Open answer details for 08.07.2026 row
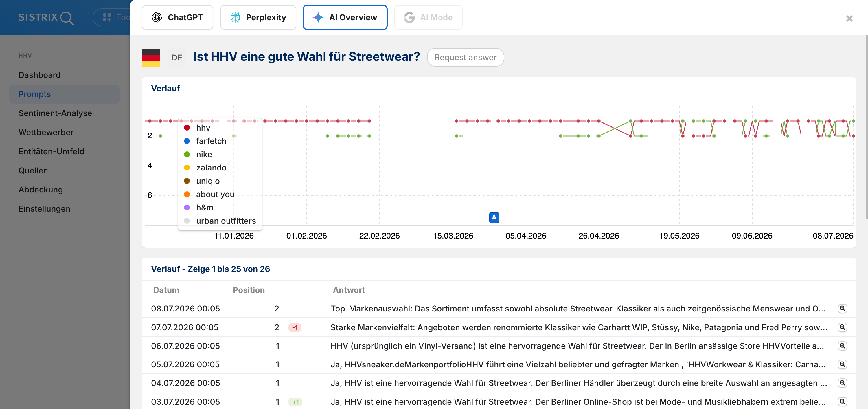 (x=842, y=309)
